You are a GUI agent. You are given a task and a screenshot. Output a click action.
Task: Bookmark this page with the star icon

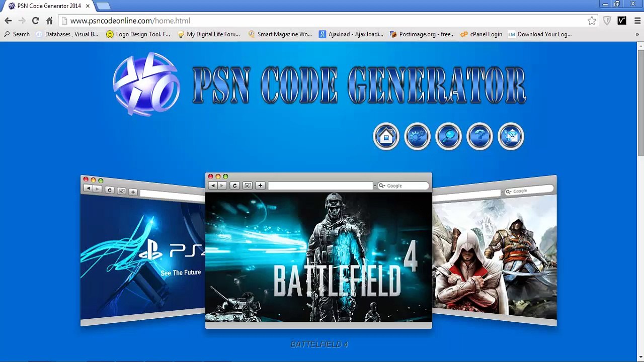point(592,21)
